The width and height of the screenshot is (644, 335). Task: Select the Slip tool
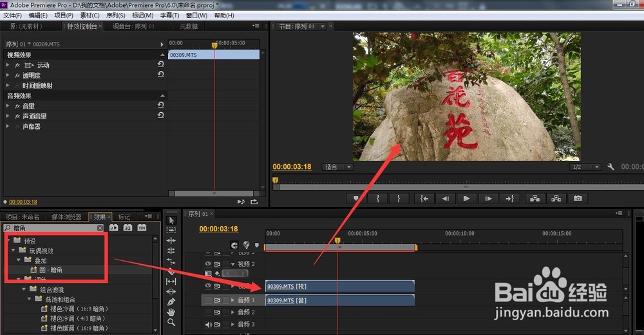click(171, 282)
